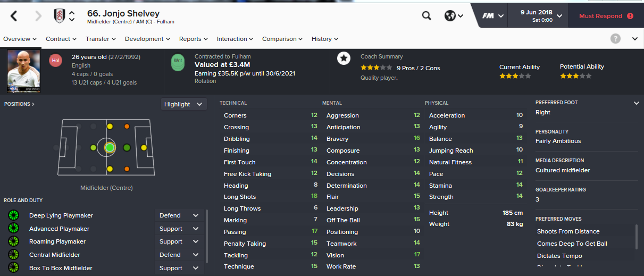Open the Advanced Playmaker Support duty dropdown

coord(179,229)
